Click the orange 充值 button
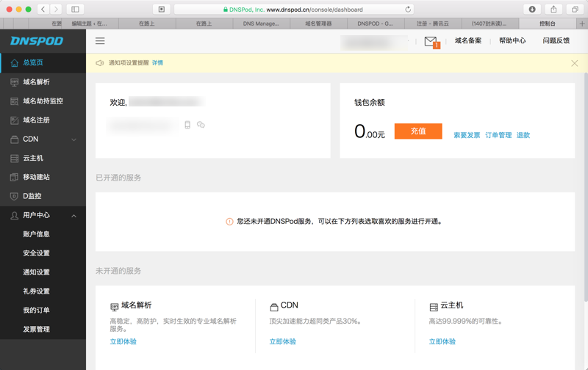The image size is (588, 370). [418, 131]
